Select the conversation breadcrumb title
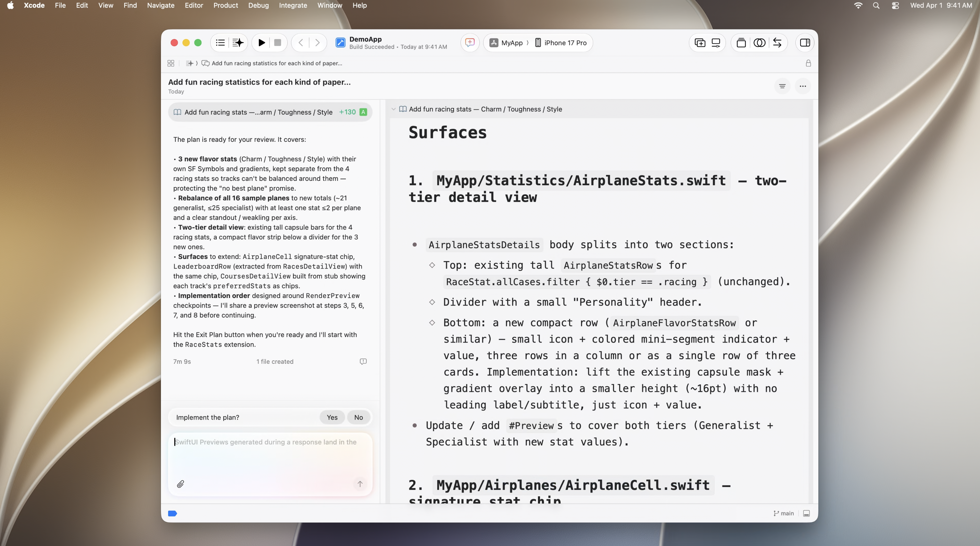The width and height of the screenshot is (980, 546). (277, 63)
